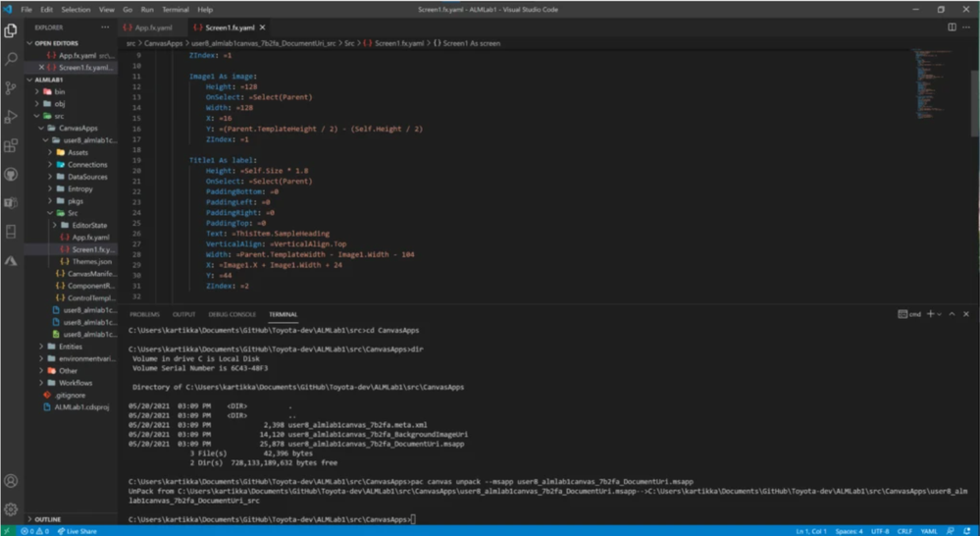Open the Source Control view icon
980x536 pixels.
(x=11, y=88)
